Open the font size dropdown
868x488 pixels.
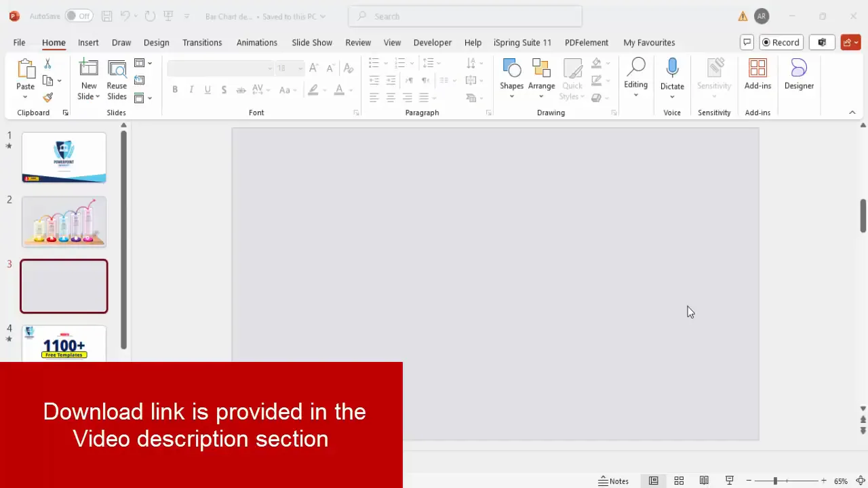click(300, 68)
